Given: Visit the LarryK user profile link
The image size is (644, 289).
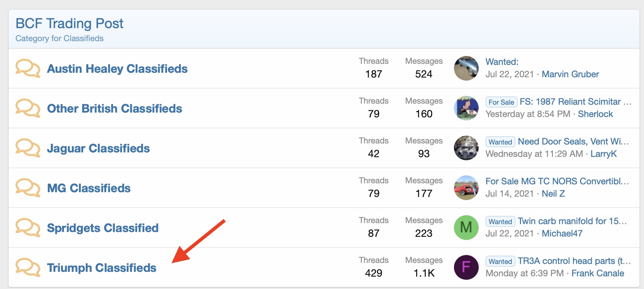Looking at the screenshot, I should click(x=603, y=154).
